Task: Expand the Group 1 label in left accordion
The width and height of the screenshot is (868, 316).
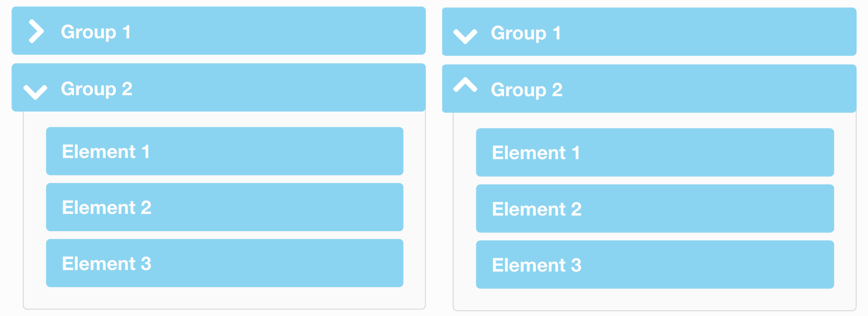Action: pyautogui.click(x=96, y=32)
